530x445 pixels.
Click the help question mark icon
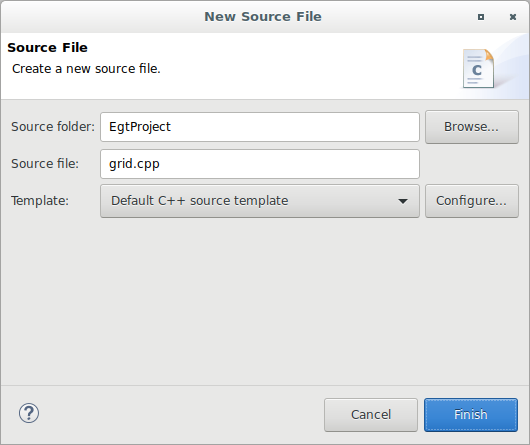click(x=29, y=413)
